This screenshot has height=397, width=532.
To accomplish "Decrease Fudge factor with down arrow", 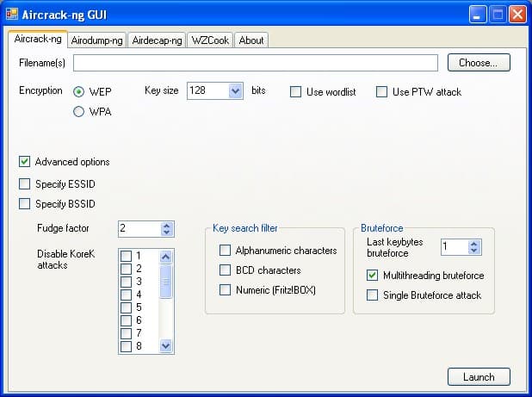I will [166, 233].
